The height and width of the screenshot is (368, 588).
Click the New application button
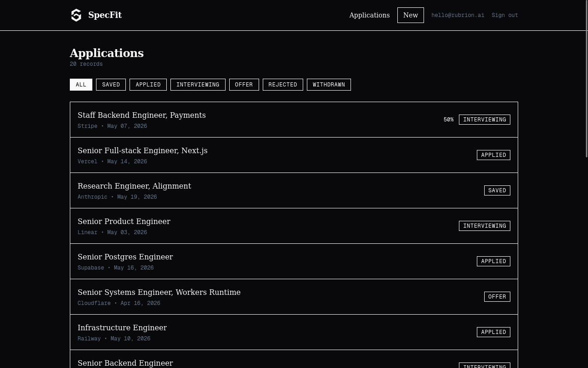(411, 15)
